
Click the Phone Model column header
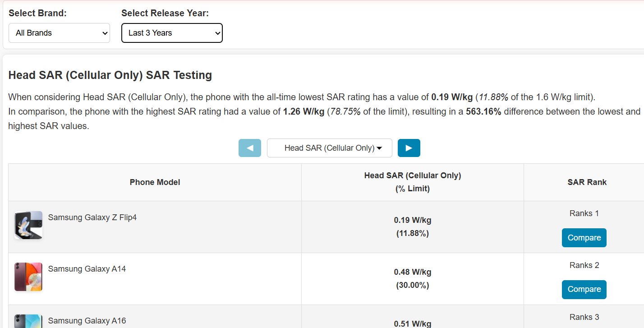(x=155, y=182)
